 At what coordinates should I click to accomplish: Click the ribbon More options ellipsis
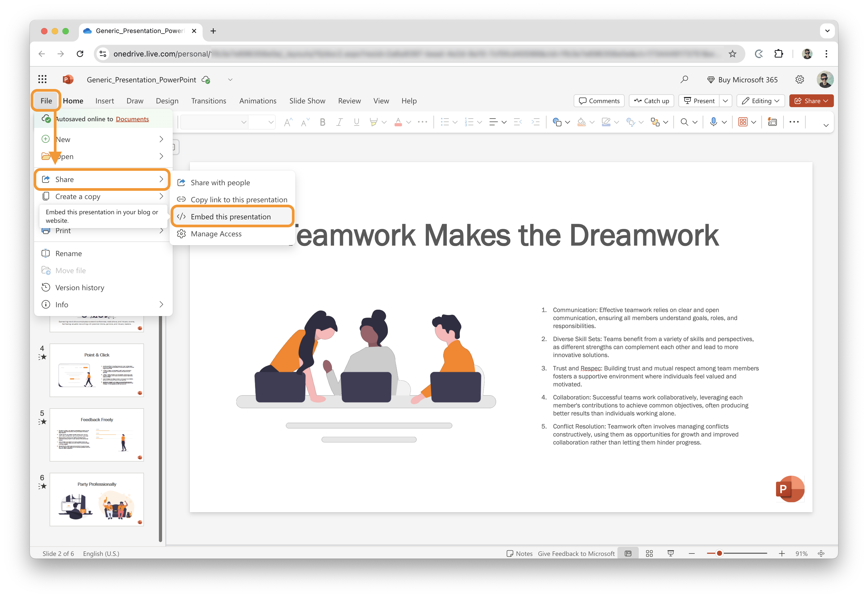click(794, 122)
